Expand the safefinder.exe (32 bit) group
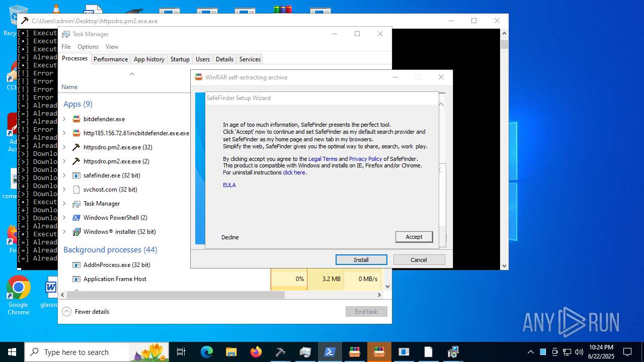This screenshot has width=644, height=362. pyautogui.click(x=64, y=175)
